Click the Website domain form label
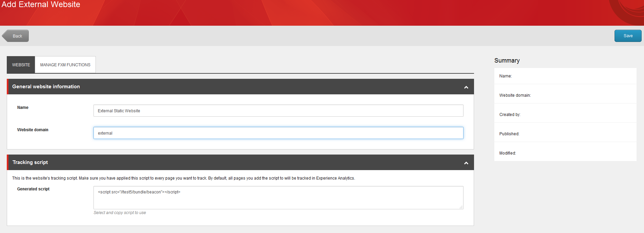The height and width of the screenshot is (233, 644). [33, 130]
